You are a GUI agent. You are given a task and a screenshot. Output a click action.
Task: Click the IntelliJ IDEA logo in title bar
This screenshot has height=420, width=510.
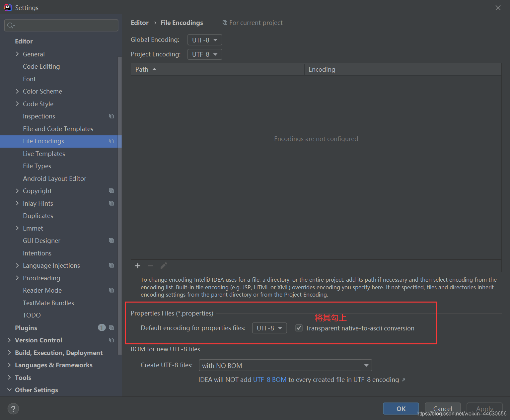click(x=8, y=7)
